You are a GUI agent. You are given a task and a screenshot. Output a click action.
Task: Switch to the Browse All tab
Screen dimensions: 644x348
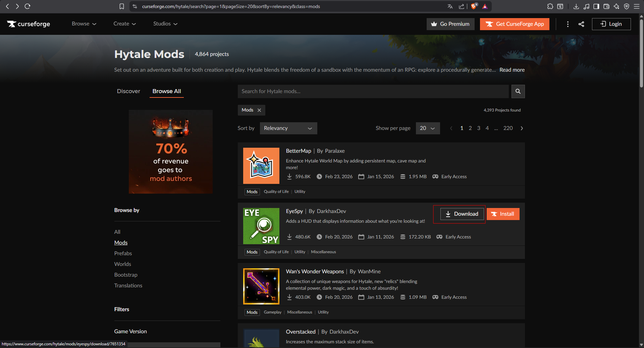point(167,91)
